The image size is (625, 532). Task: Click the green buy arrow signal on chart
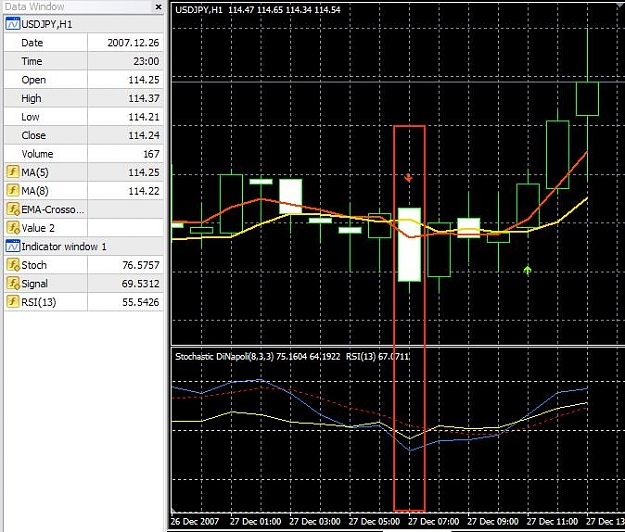(527, 271)
